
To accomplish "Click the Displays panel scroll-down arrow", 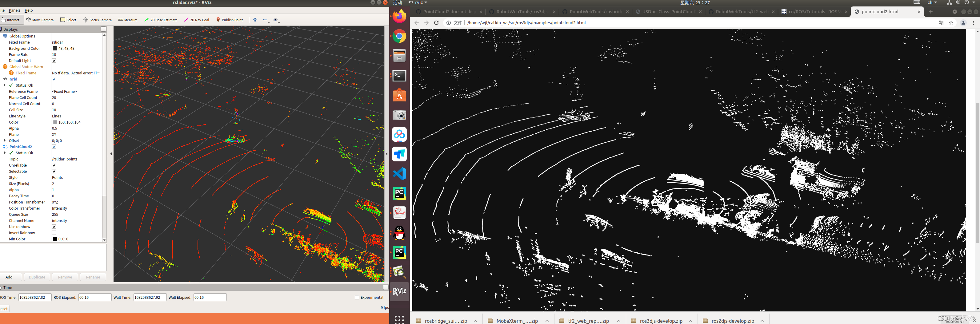I will pos(104,240).
